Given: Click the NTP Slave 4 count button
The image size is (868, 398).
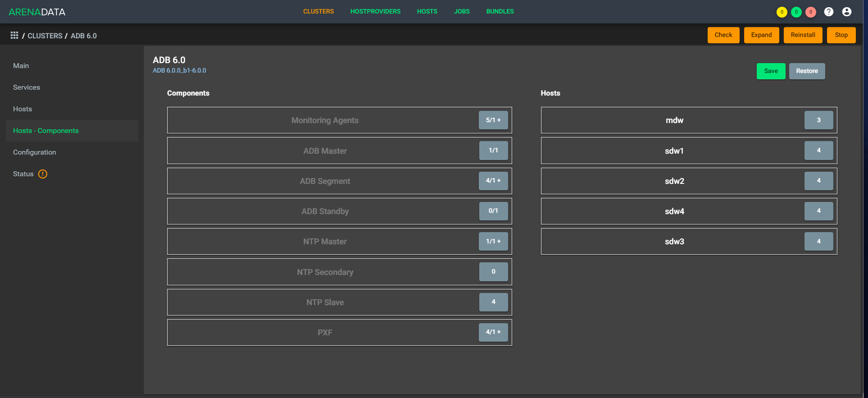Looking at the screenshot, I should [493, 302].
